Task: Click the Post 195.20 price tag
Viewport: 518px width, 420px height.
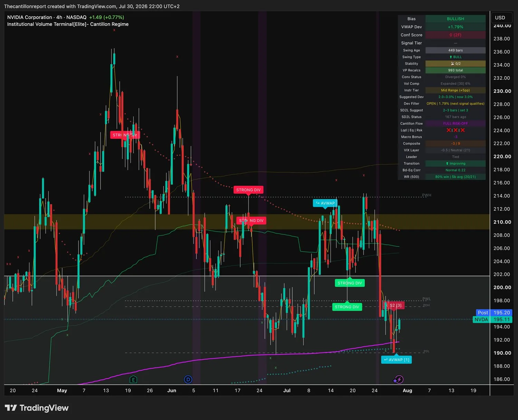Action: pyautogui.click(x=494, y=313)
